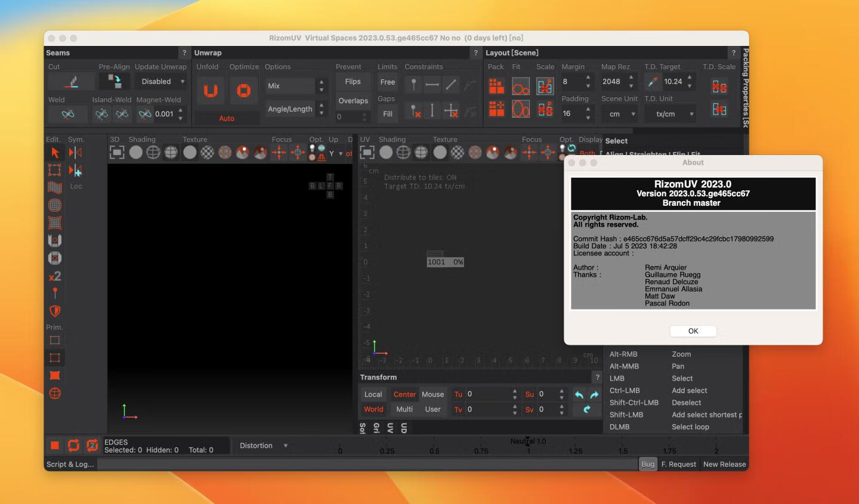859x504 pixels.
Task: Click the Pre-Align icon in Seams
Action: pos(114,81)
